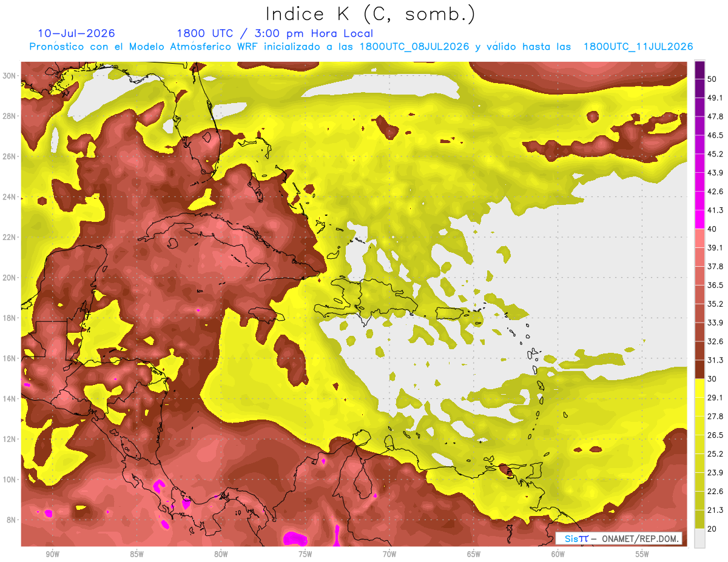Image resolution: width=728 pixels, height=562 pixels.
Task: Pick the 65W longitude label
Action: [x=474, y=554]
